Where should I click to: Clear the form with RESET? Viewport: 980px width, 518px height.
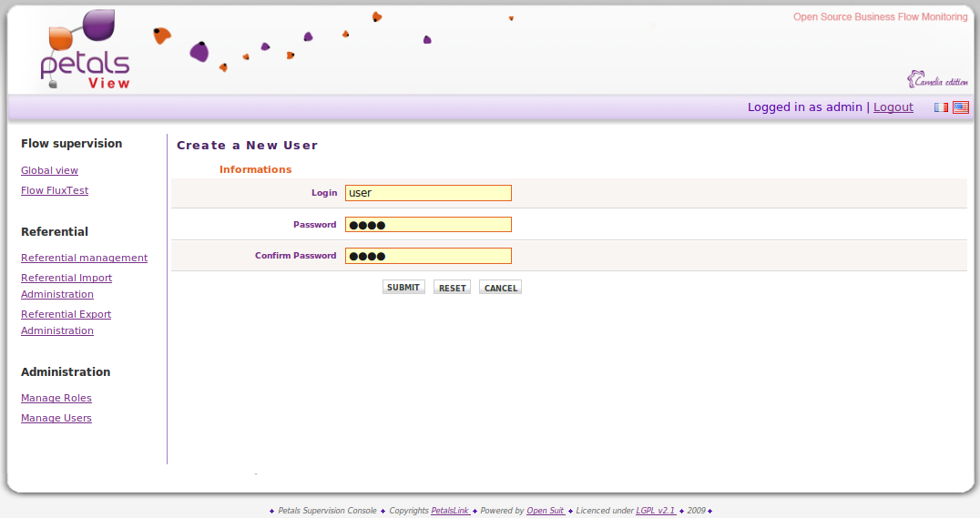point(452,288)
